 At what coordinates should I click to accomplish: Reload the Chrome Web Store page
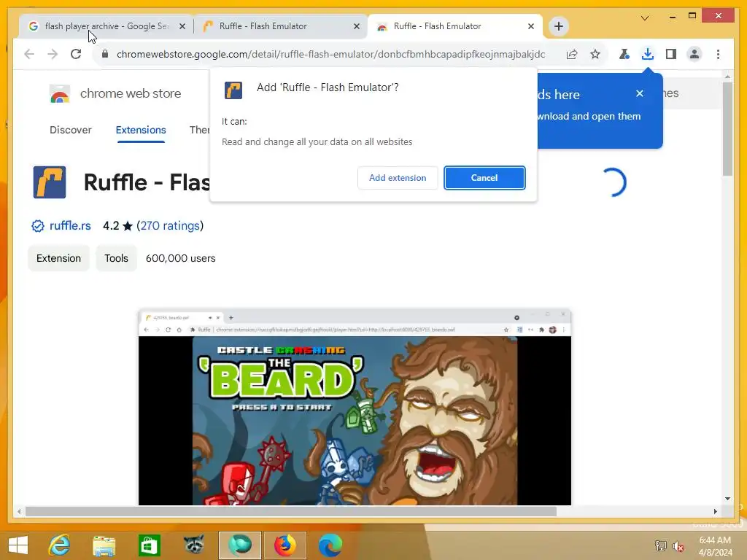click(x=76, y=54)
